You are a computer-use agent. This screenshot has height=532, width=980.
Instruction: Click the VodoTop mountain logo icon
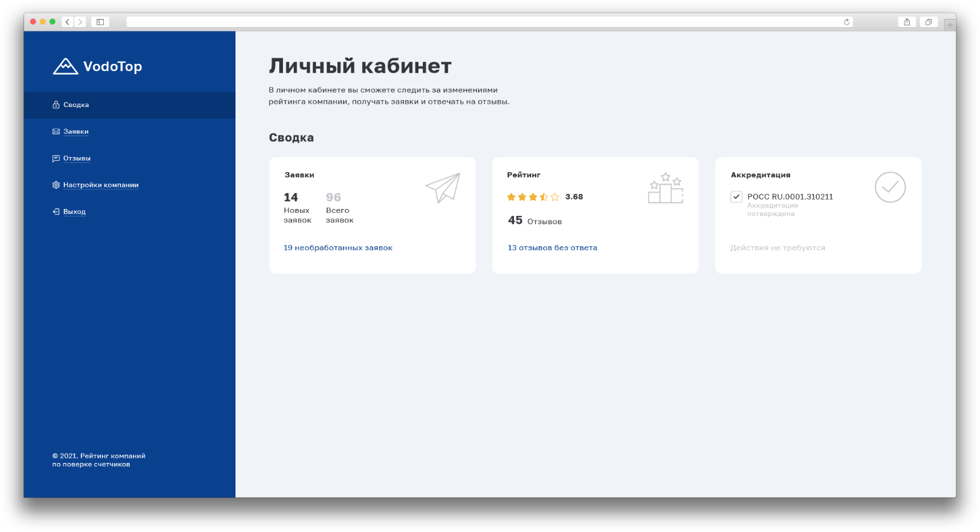click(x=65, y=66)
